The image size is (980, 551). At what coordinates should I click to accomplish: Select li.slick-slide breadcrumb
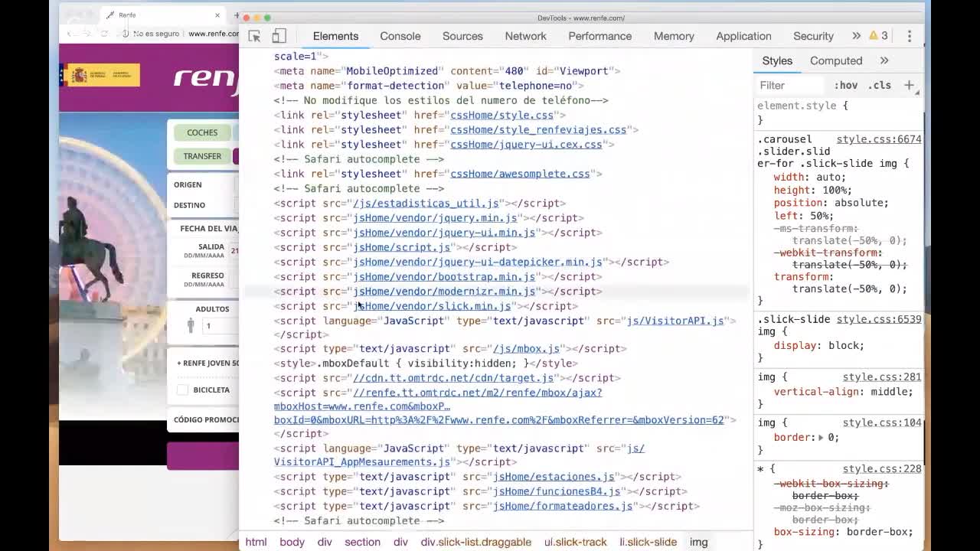click(648, 542)
